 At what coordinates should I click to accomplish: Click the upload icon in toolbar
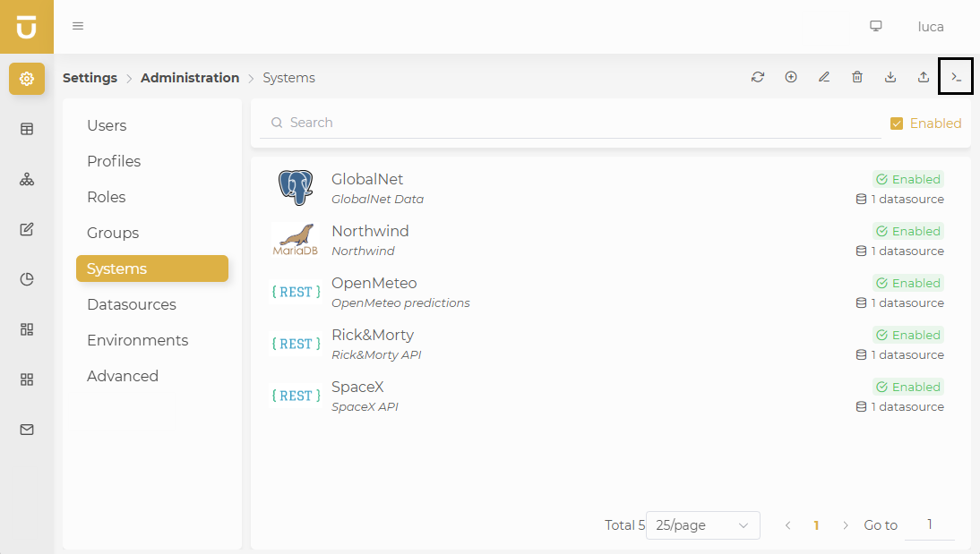click(x=924, y=78)
